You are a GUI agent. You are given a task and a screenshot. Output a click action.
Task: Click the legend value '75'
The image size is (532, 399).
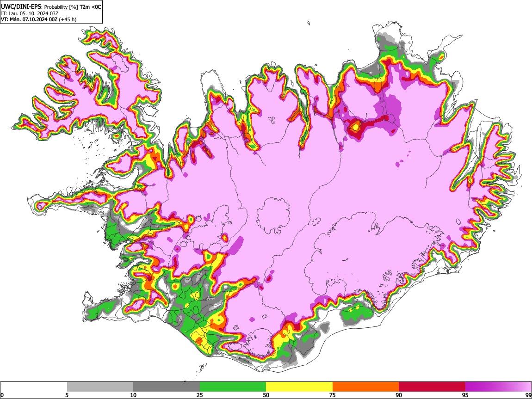point(333,395)
